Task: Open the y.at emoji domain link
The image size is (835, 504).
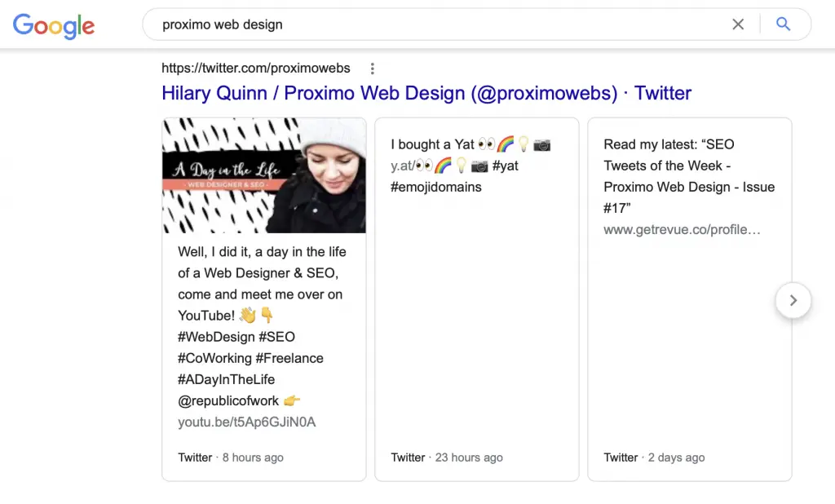Action: (x=439, y=166)
